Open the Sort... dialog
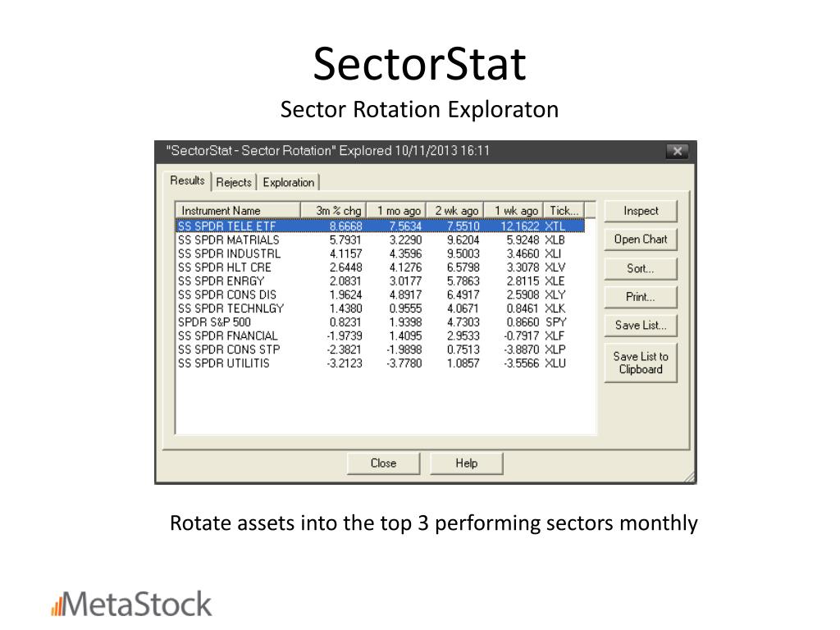This screenshot has height=630, width=840. 641,268
